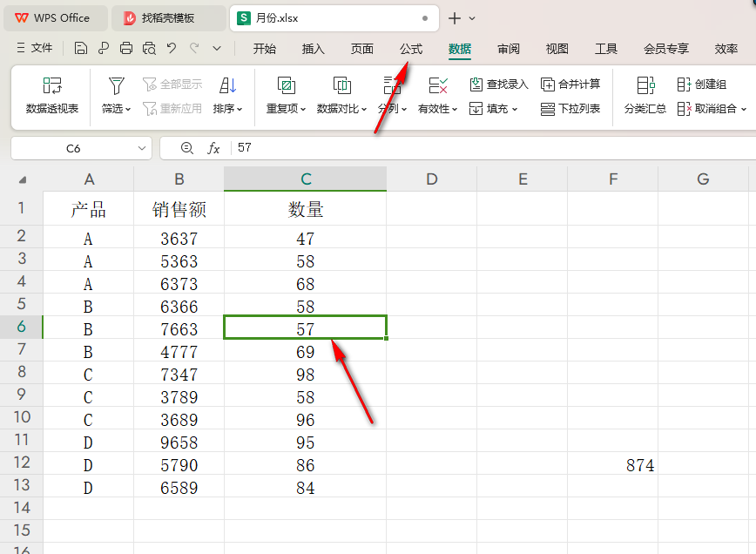Viewport: 756px width, 554px height.
Task: Click the new tab plus icon
Action: (x=454, y=19)
